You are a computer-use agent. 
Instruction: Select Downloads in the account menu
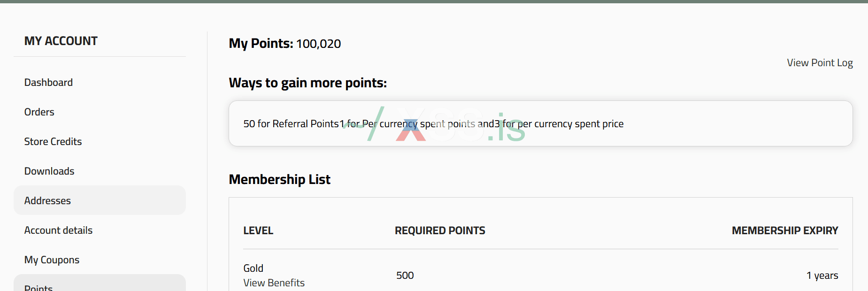49,171
